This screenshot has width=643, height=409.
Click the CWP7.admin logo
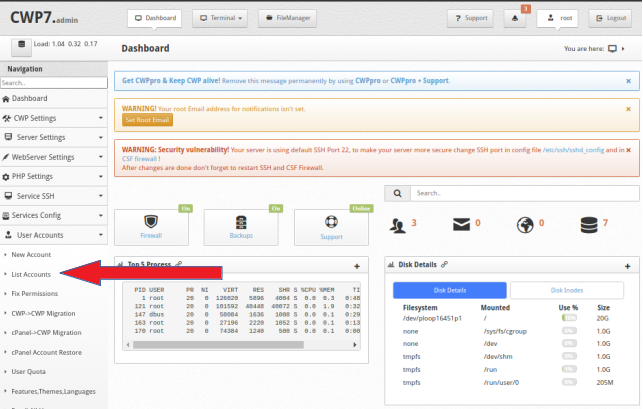pyautogui.click(x=44, y=18)
